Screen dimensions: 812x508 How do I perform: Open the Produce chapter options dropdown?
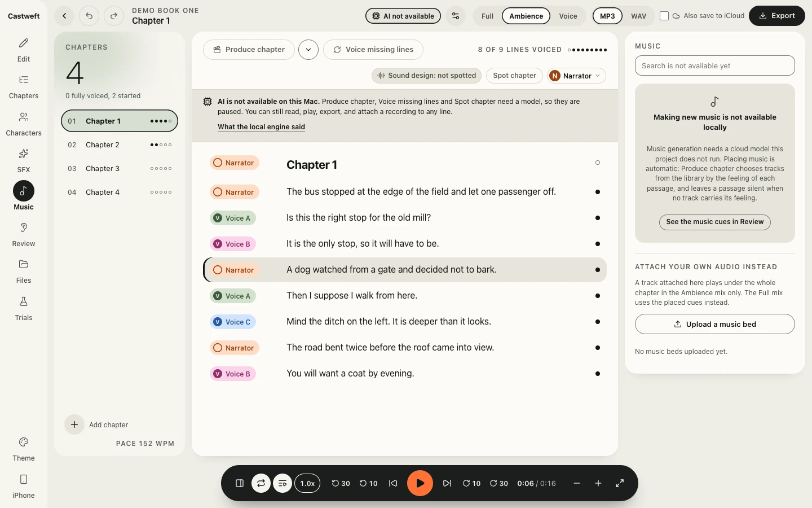coord(308,50)
